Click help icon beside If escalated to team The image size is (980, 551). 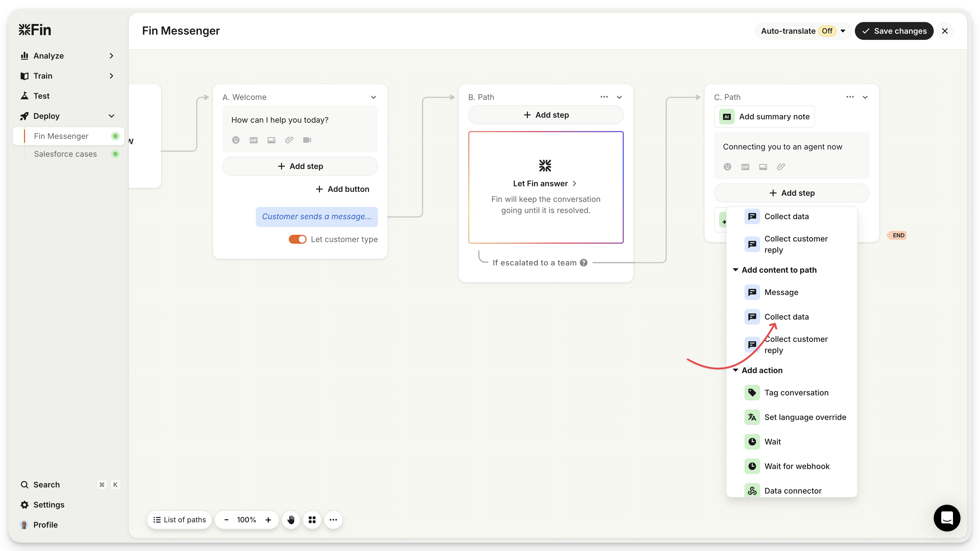coord(584,263)
